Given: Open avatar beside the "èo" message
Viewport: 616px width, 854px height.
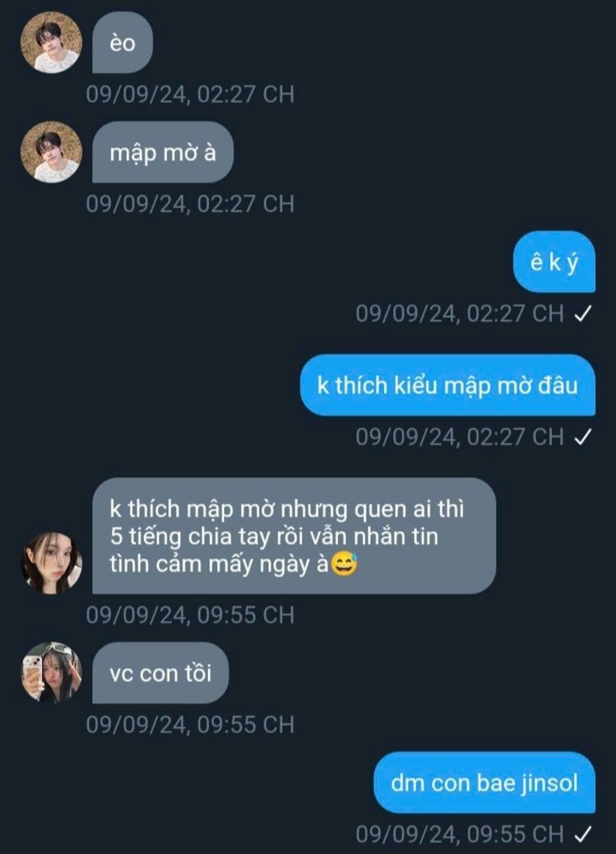Looking at the screenshot, I should pyautogui.click(x=51, y=42).
